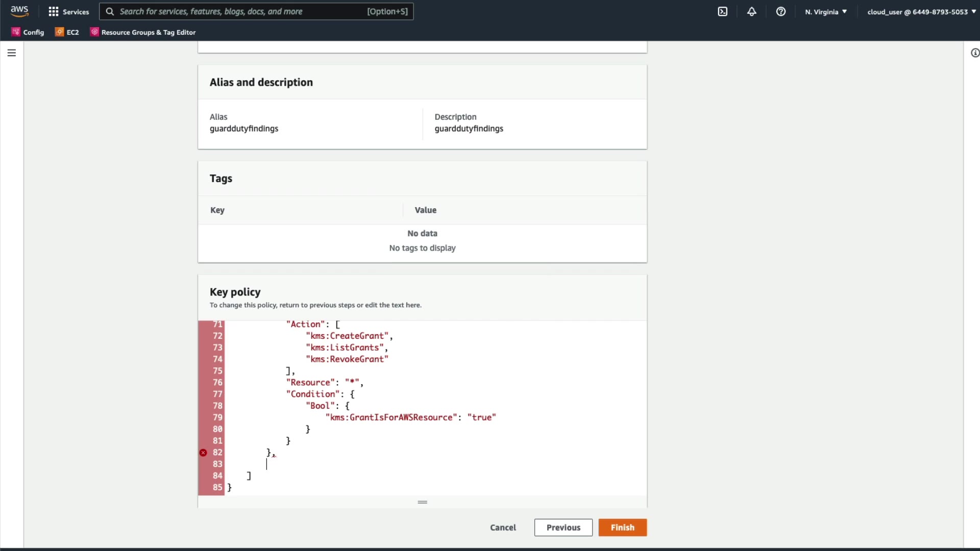Screen dimensions: 980x551
Task: Open Config service shortcut
Action: [x=28, y=32]
